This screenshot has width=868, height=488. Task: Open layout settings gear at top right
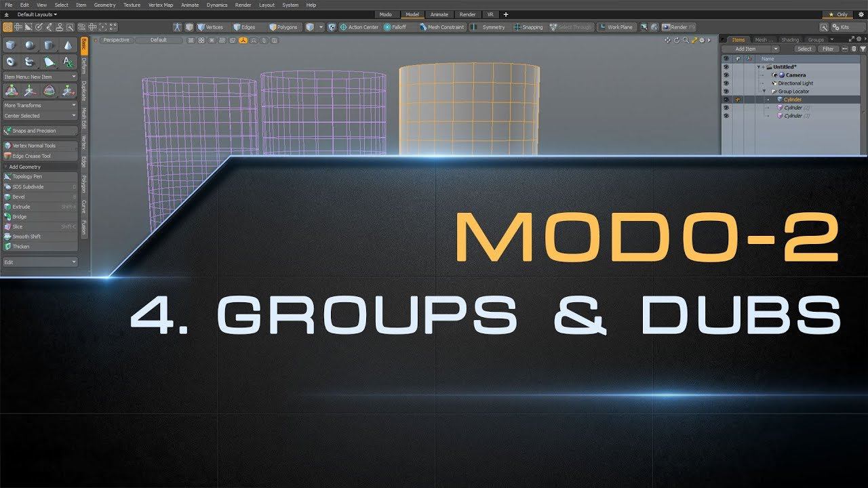tap(862, 14)
